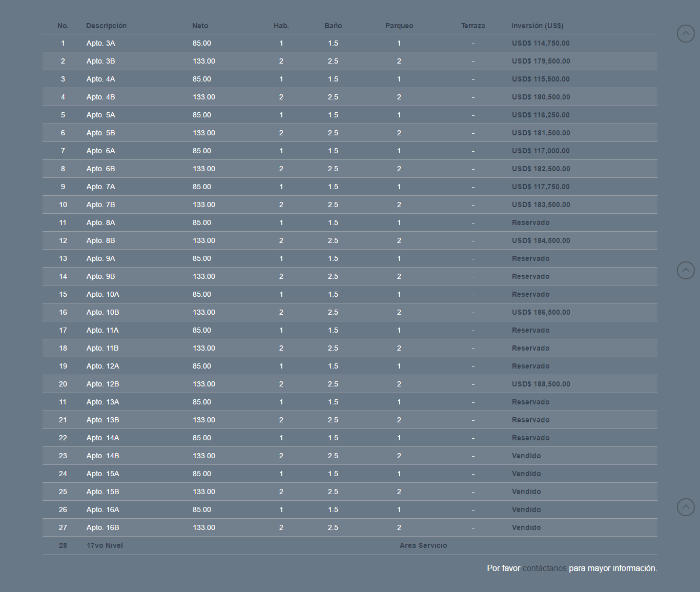Select the price USD$ 181,500.00
Screen dimensions: 700x592
(x=541, y=133)
